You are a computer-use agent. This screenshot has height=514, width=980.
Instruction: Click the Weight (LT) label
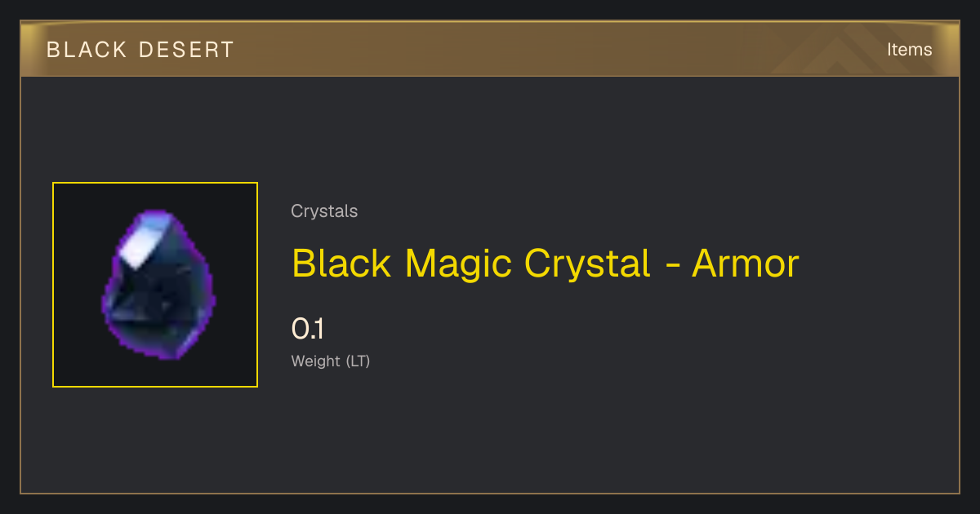tap(331, 361)
